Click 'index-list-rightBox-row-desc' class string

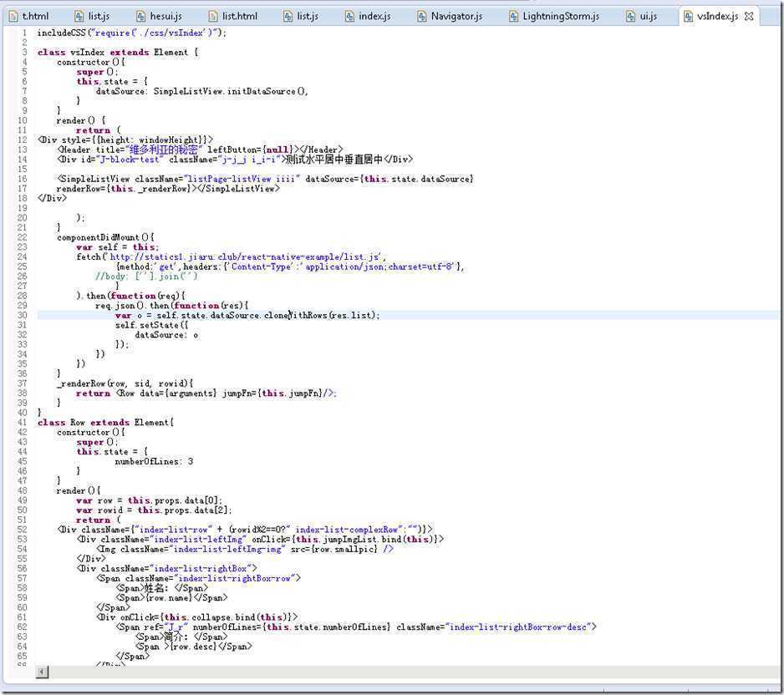[518, 627]
